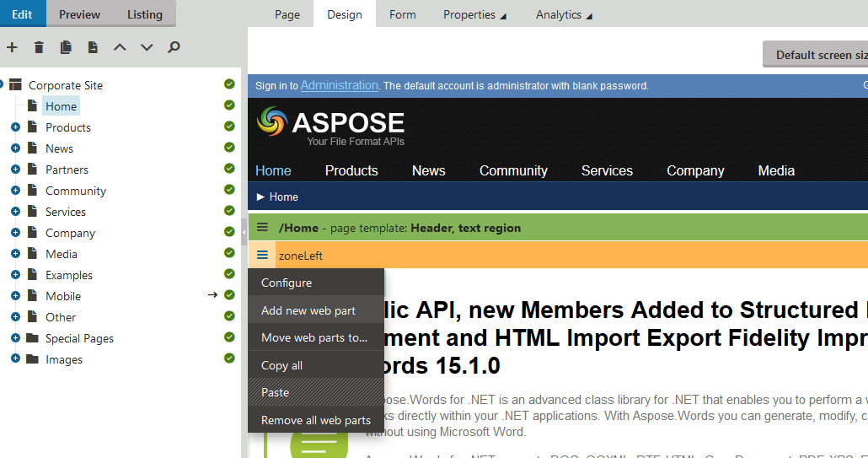868x458 pixels.
Task: Choose Add new web part
Action: click(316, 310)
